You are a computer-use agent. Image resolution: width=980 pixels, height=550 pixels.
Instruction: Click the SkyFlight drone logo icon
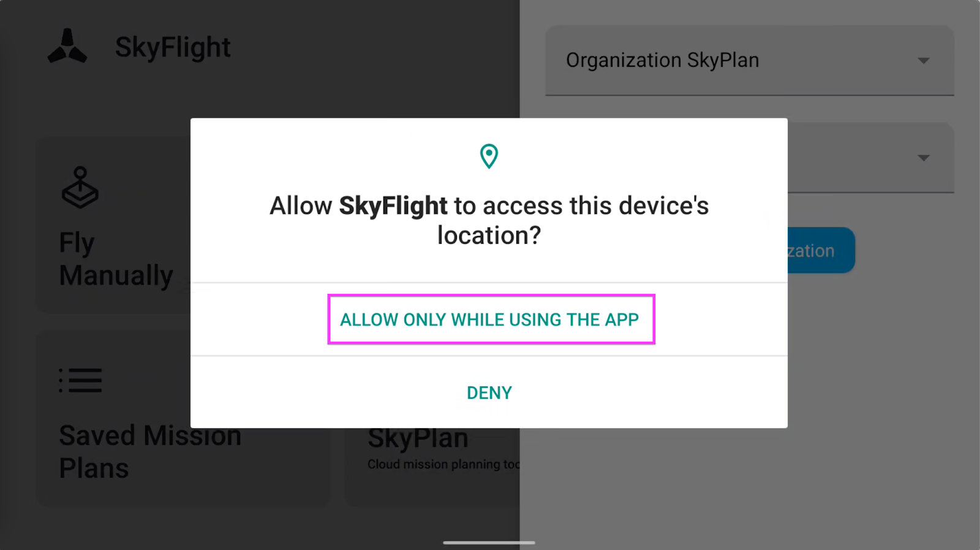point(67,47)
